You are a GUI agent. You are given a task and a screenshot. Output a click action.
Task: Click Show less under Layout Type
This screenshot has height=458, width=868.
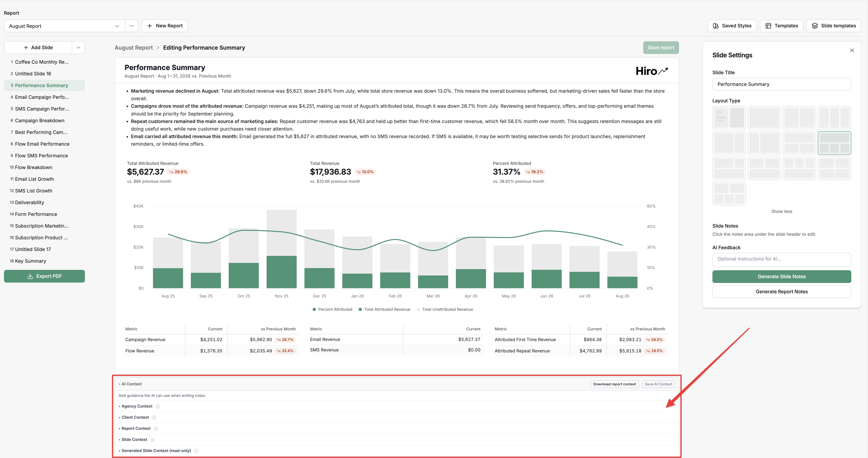tap(781, 212)
